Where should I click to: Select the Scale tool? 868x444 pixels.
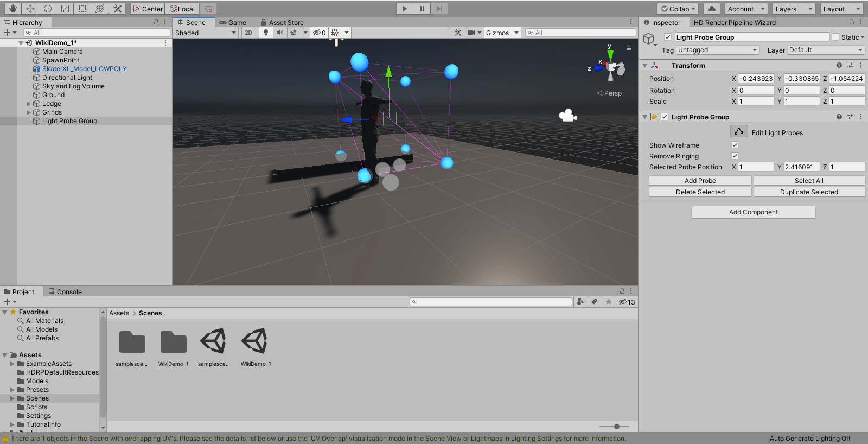tap(65, 9)
